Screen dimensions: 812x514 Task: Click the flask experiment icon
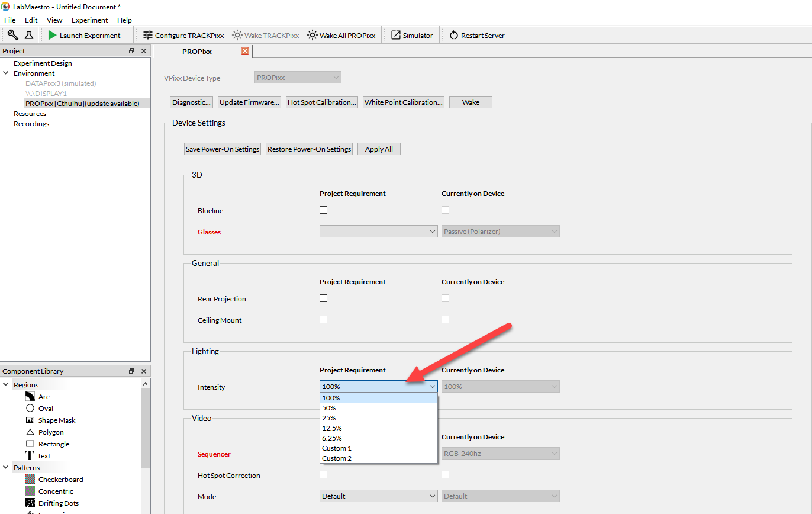tap(29, 35)
